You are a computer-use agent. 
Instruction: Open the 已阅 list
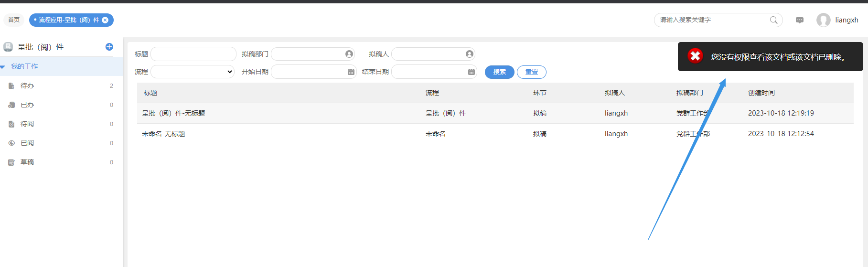click(x=61, y=143)
